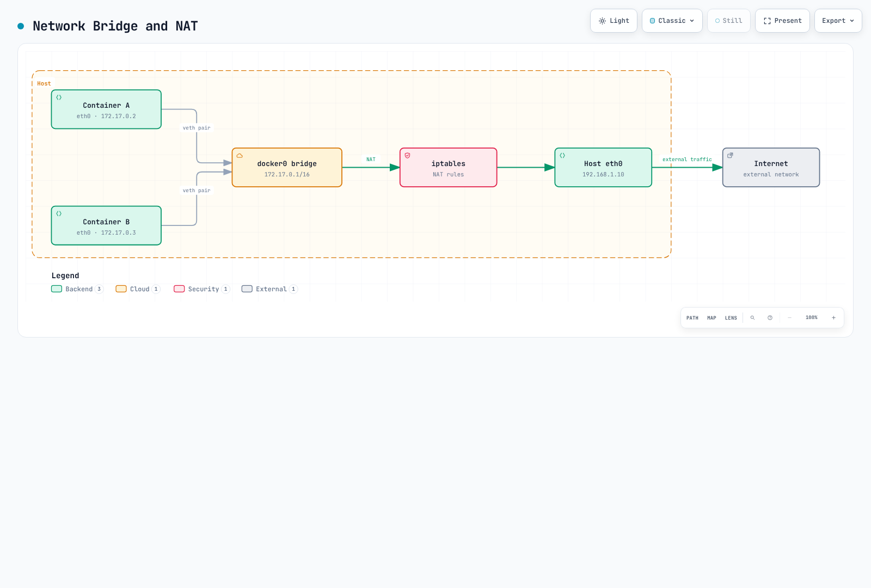Image resolution: width=871 pixels, height=588 pixels.
Task: Click the Security legend swatch
Action: [x=179, y=289]
